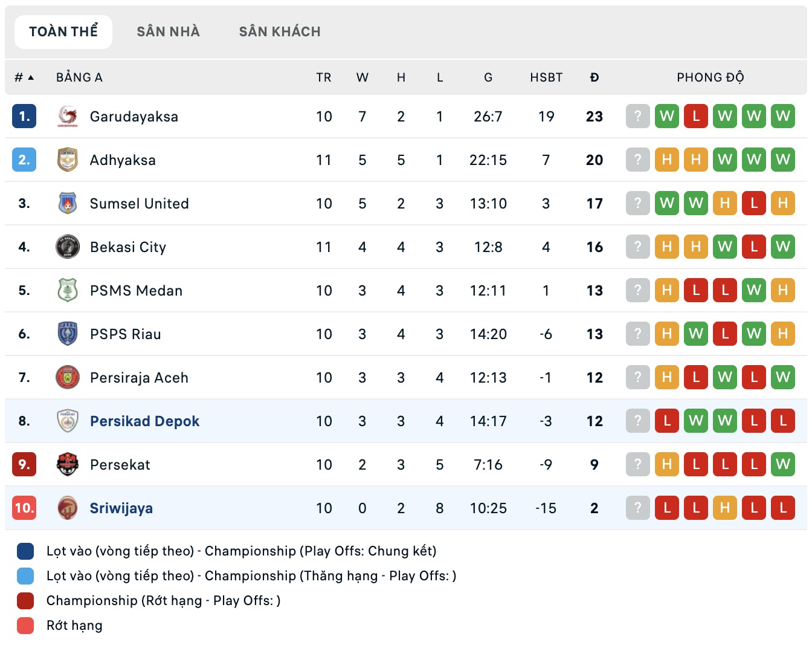Image resolution: width=812 pixels, height=648 pixels.
Task: Click the PSPS Riau team emblem
Action: click(x=68, y=334)
